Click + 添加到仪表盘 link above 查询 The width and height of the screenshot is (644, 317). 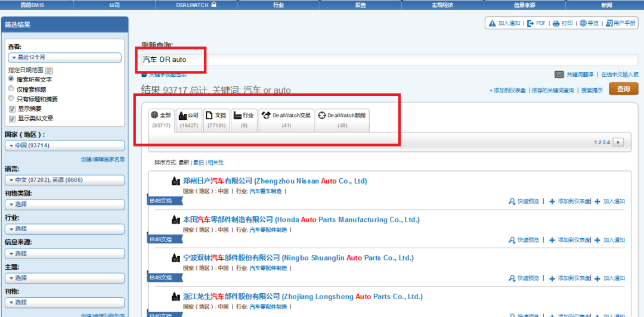tap(507, 91)
